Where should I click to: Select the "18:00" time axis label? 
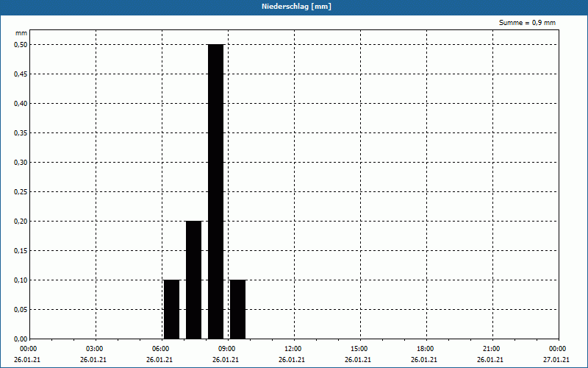[x=426, y=349]
